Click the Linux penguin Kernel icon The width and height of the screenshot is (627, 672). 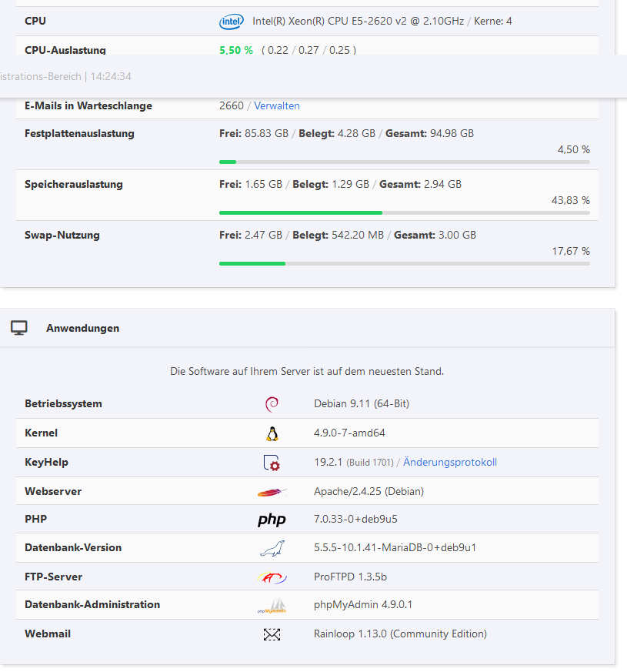pos(272,433)
